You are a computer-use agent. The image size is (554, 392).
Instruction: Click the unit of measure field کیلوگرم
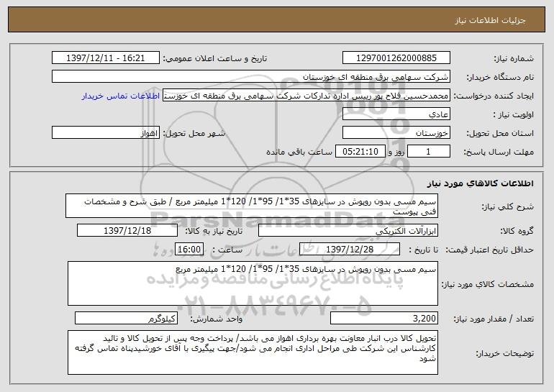pos(126,318)
